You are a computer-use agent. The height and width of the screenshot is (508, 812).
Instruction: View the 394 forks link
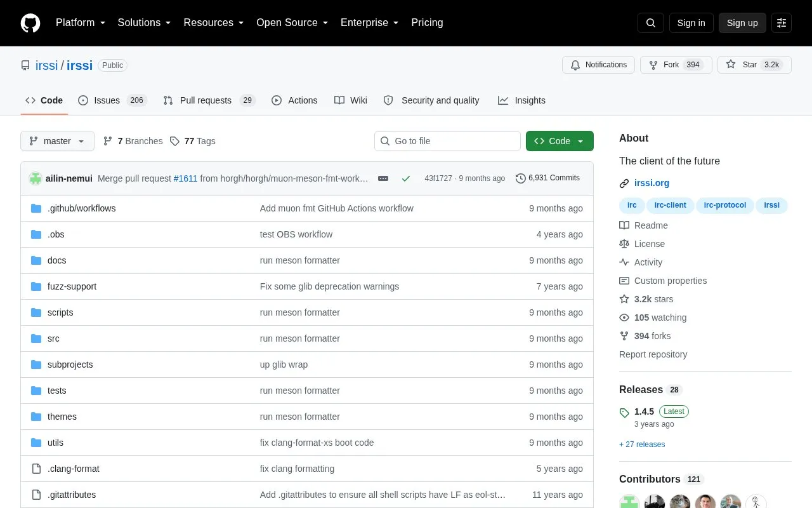tap(645, 336)
